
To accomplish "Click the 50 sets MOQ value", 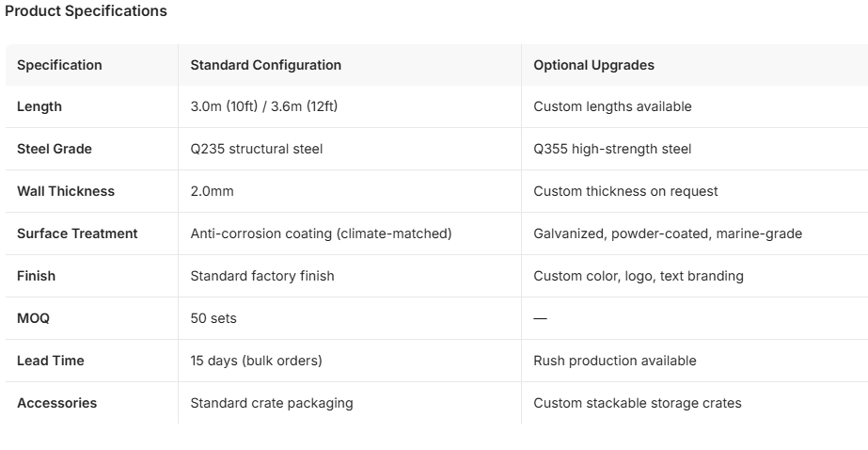I will coord(213,318).
